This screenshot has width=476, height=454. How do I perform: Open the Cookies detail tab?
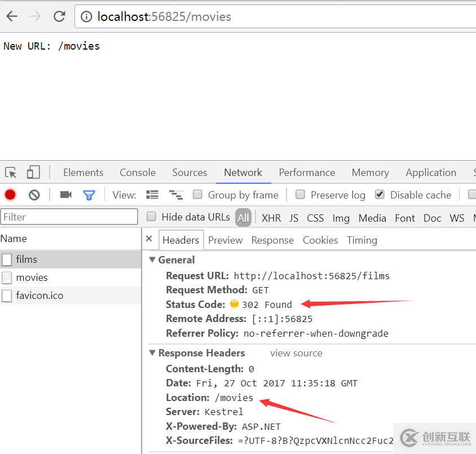point(320,240)
